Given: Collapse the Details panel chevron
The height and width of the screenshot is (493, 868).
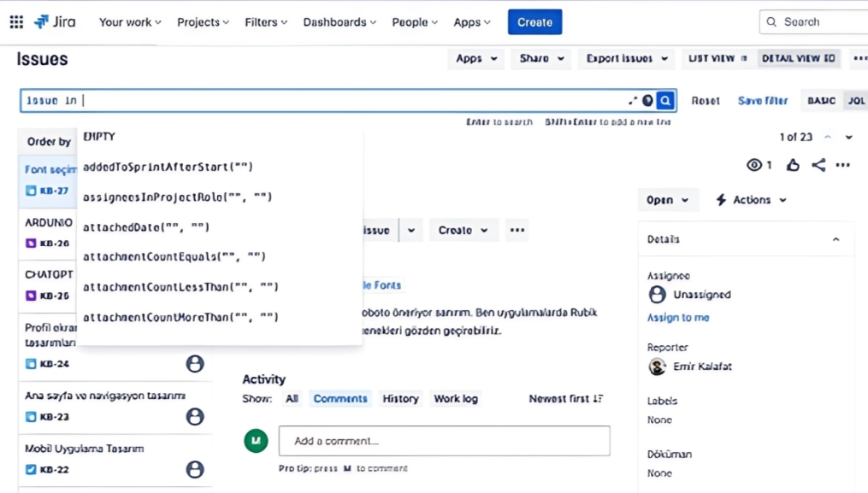Looking at the screenshot, I should point(836,240).
